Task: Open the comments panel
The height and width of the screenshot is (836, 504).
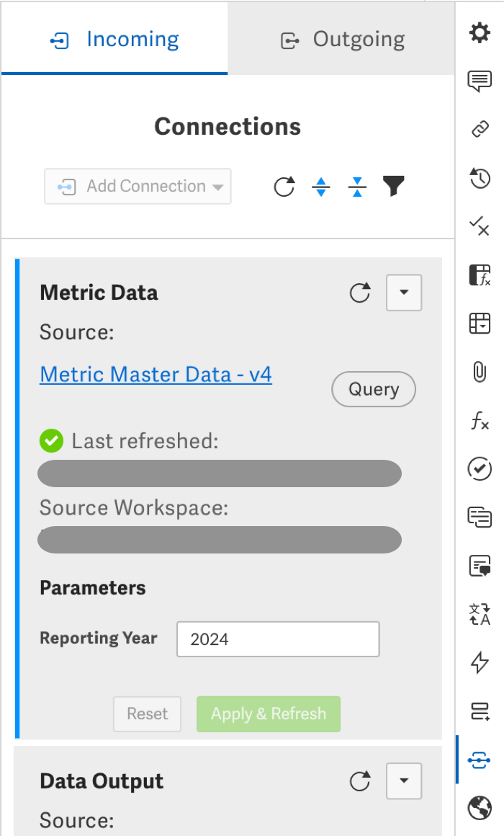Action: click(x=480, y=81)
